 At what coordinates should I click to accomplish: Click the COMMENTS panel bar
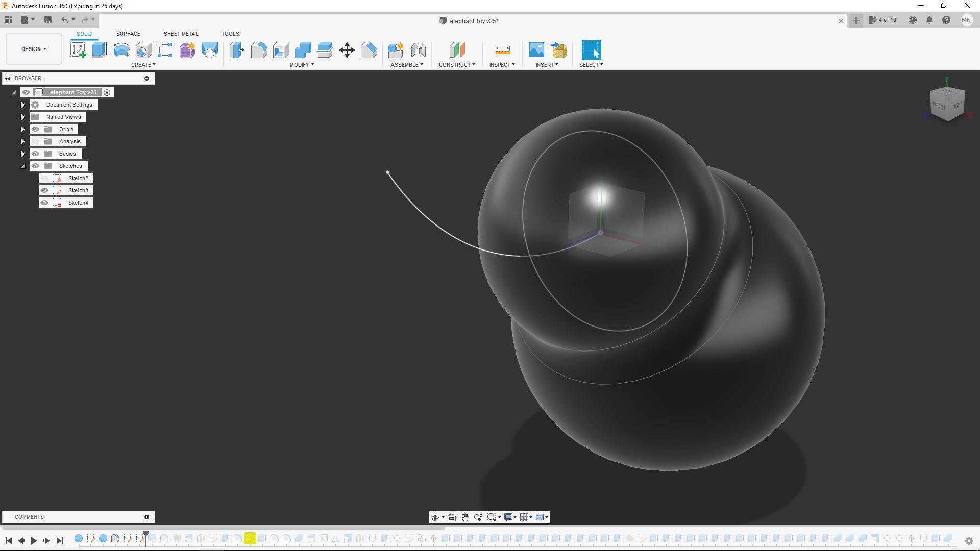coord(29,517)
